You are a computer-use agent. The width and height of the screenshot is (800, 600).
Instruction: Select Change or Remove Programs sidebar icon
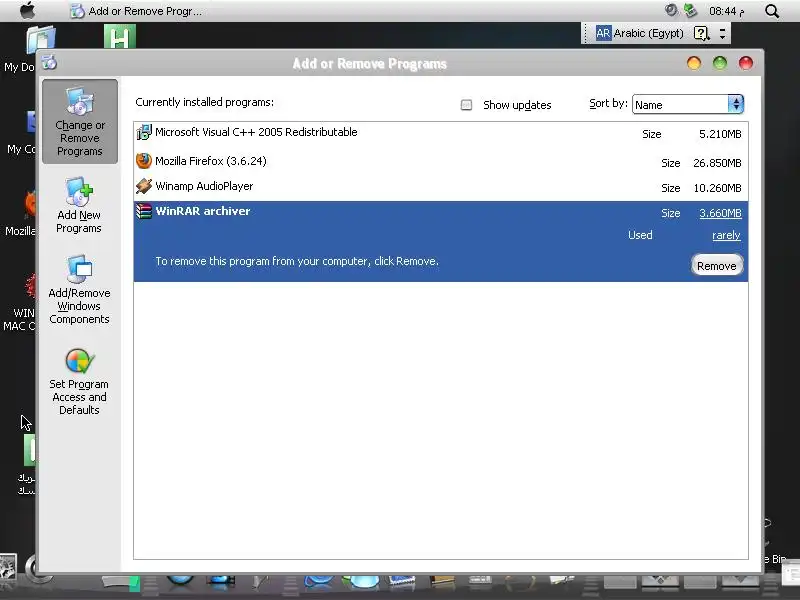pyautogui.click(x=80, y=121)
